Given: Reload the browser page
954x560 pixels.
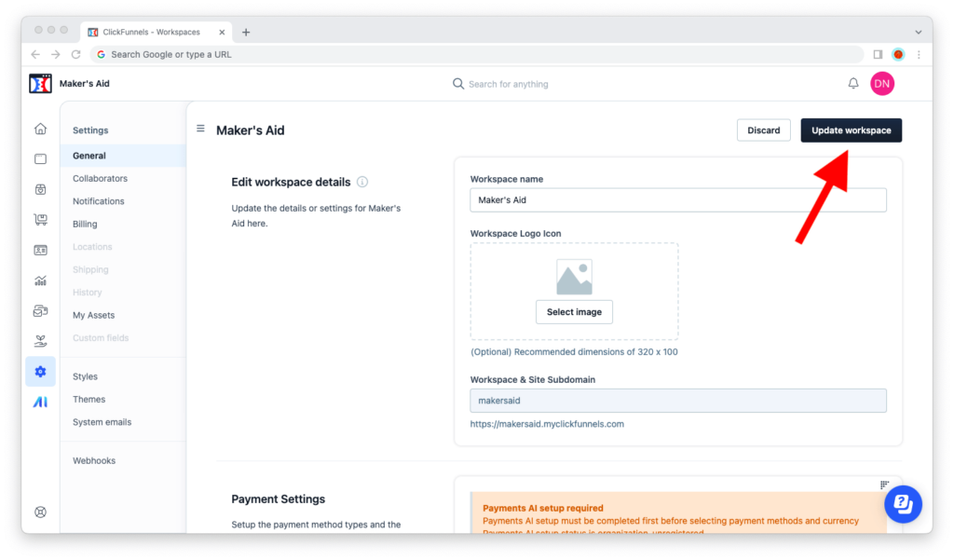Looking at the screenshot, I should 76,54.
